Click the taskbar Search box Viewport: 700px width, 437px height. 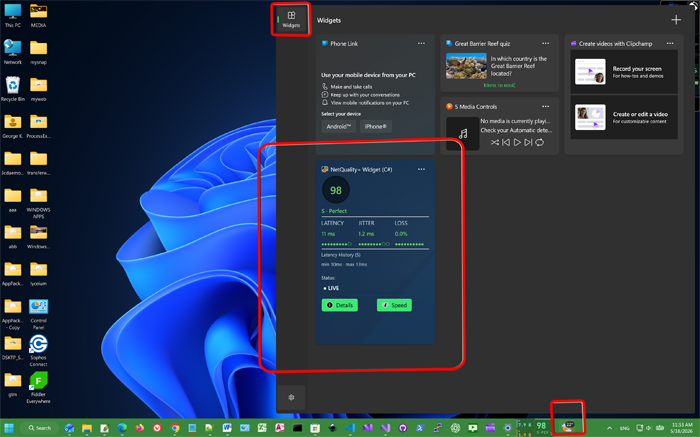(x=40, y=428)
